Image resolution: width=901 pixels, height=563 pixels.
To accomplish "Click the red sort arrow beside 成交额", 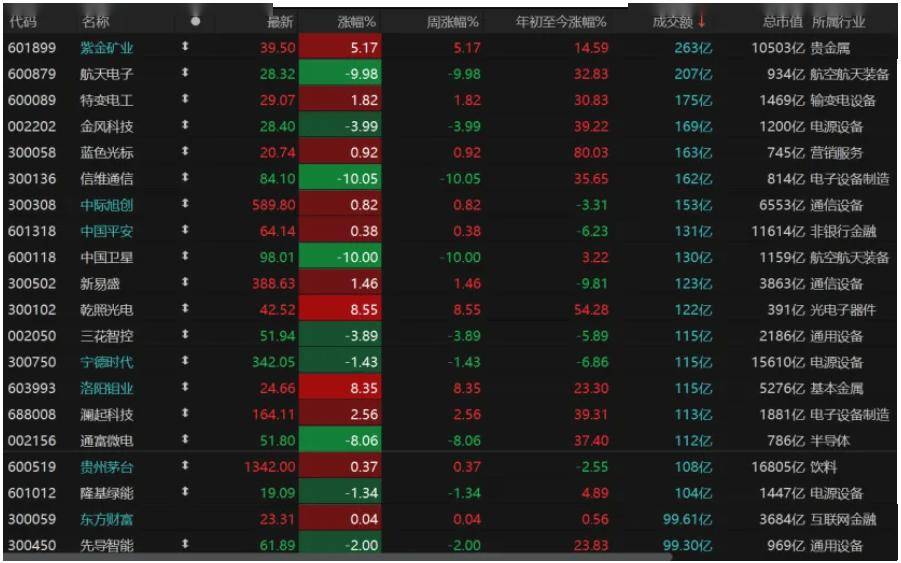I will coord(702,21).
